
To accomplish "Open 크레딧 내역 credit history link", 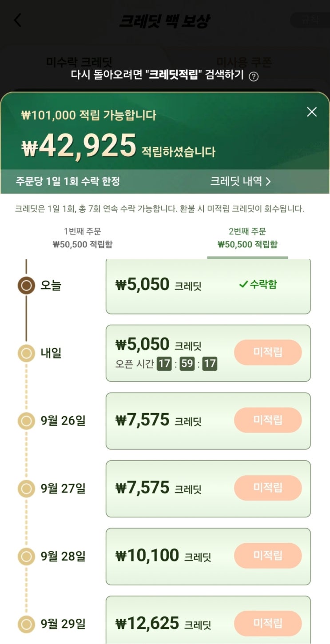I will (x=240, y=181).
